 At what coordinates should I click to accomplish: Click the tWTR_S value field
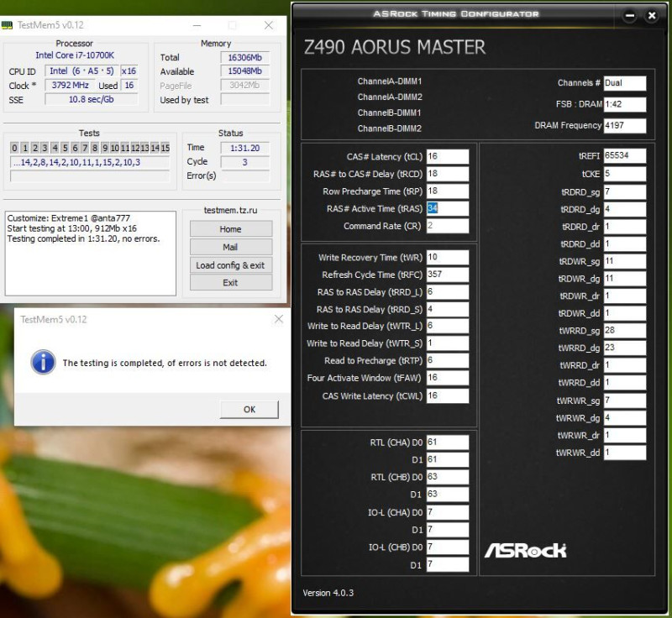[448, 343]
